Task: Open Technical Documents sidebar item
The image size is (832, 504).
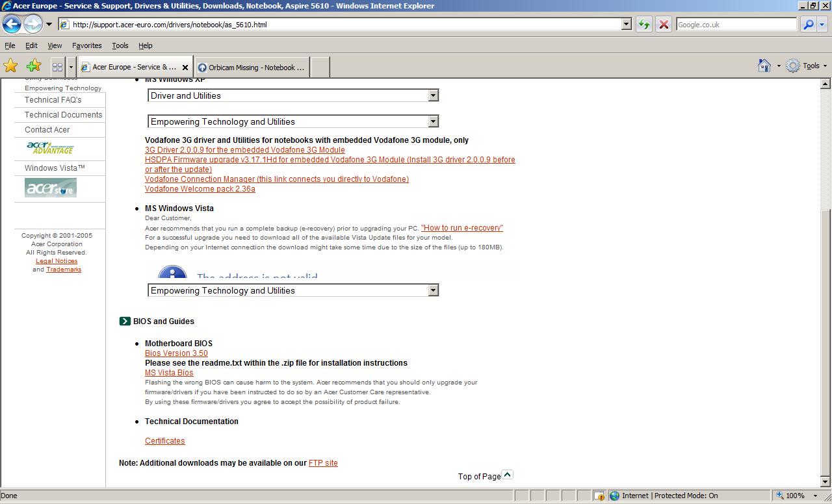Action: coord(64,115)
